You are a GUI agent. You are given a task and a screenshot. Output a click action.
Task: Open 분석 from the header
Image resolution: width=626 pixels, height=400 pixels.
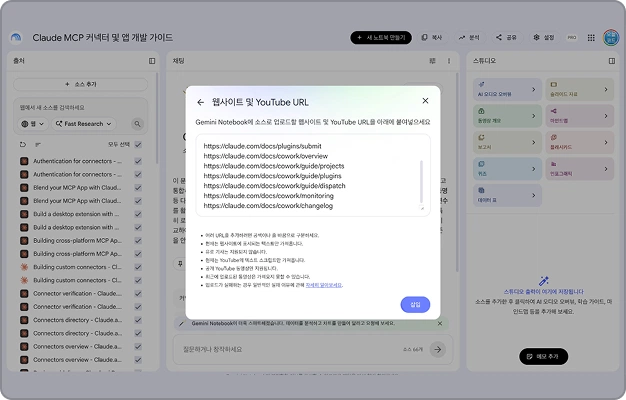coord(470,38)
